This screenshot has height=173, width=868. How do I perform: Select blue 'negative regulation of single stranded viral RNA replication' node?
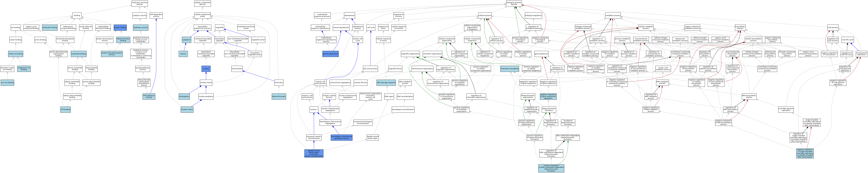(805, 153)
